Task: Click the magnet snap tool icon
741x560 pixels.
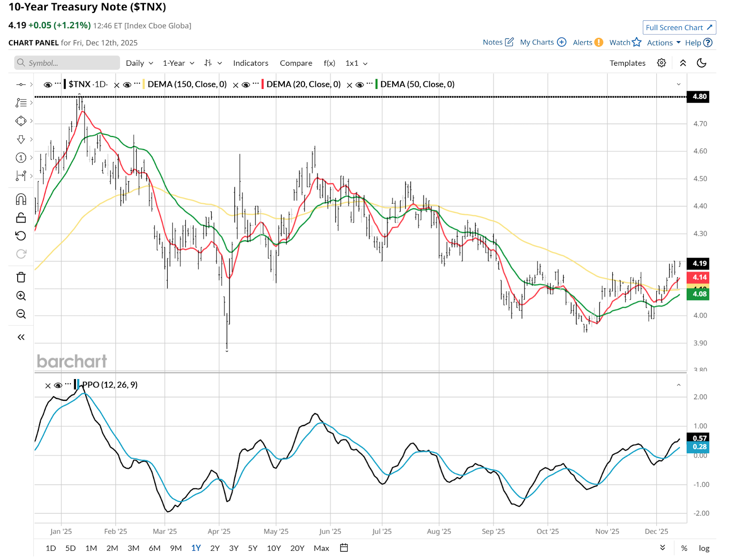Action: [x=21, y=199]
